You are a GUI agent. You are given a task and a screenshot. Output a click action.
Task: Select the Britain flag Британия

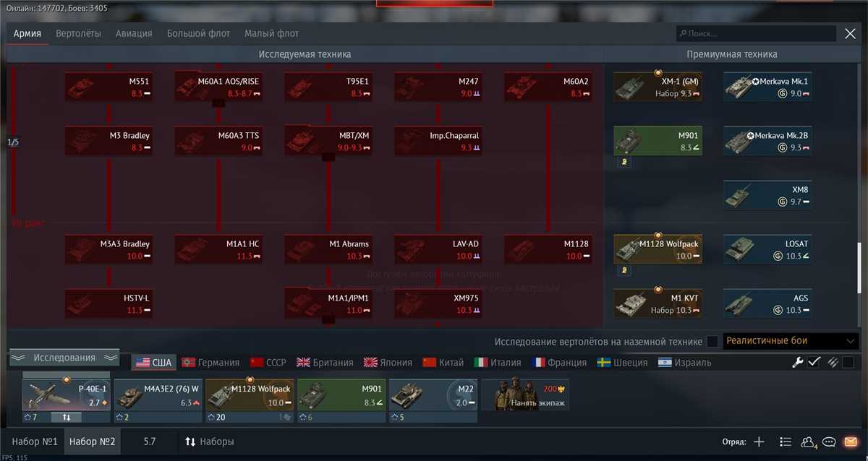tap(325, 363)
